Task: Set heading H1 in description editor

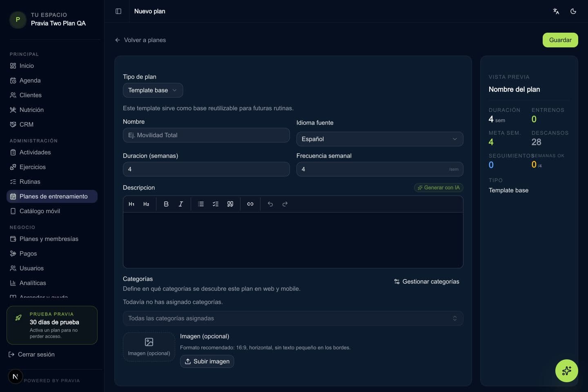Action: 131,204
